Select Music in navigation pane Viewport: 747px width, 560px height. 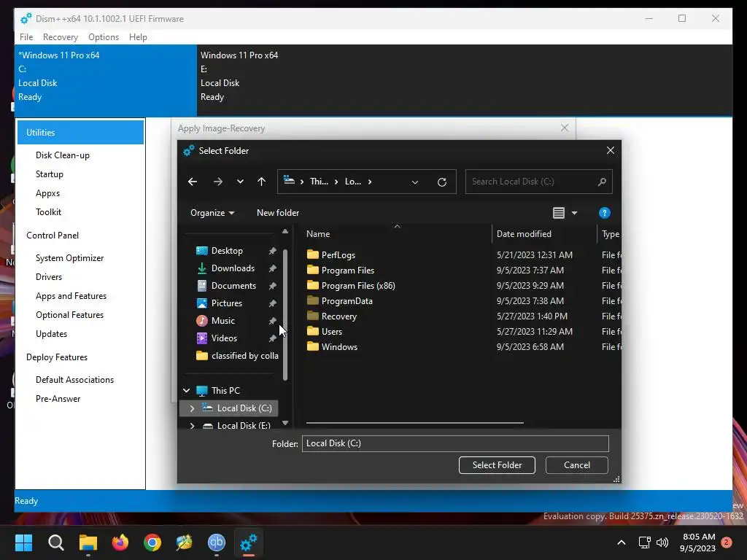(x=223, y=321)
